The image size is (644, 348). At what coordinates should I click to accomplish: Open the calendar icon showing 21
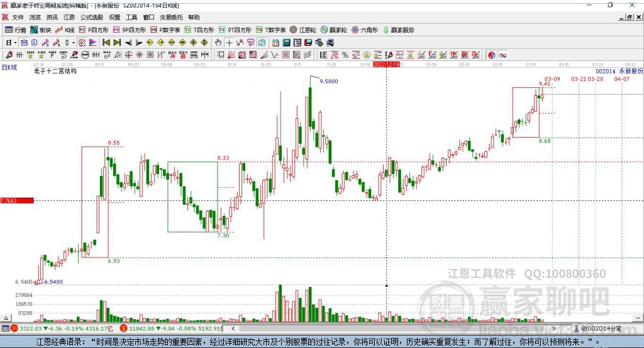275,43
